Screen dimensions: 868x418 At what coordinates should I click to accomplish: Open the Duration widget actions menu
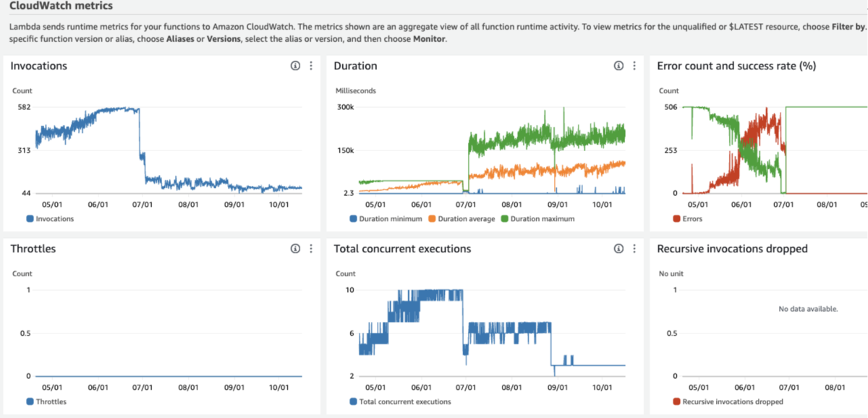click(634, 66)
